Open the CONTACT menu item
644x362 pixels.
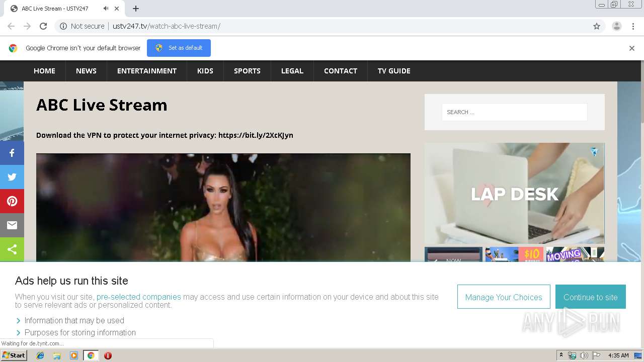coord(341,71)
